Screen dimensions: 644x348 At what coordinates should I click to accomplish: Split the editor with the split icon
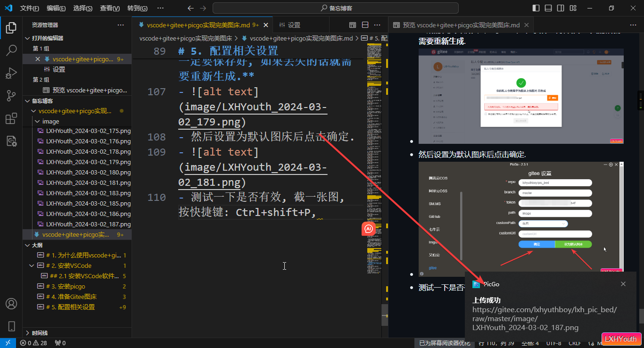click(x=365, y=25)
